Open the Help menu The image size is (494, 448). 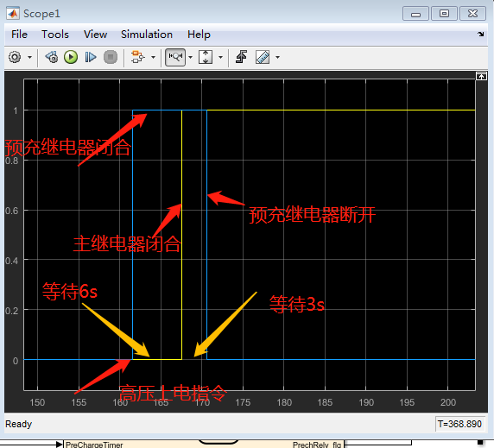[x=199, y=35]
